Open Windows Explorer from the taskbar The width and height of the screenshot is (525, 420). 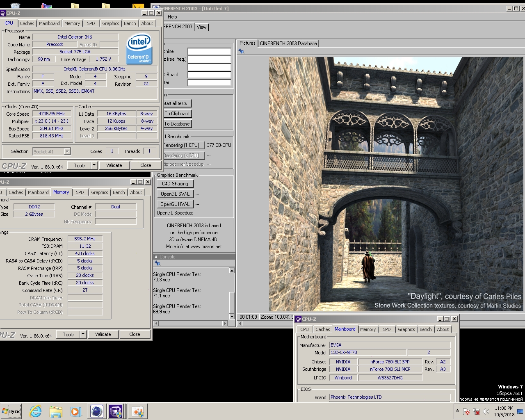click(55, 411)
